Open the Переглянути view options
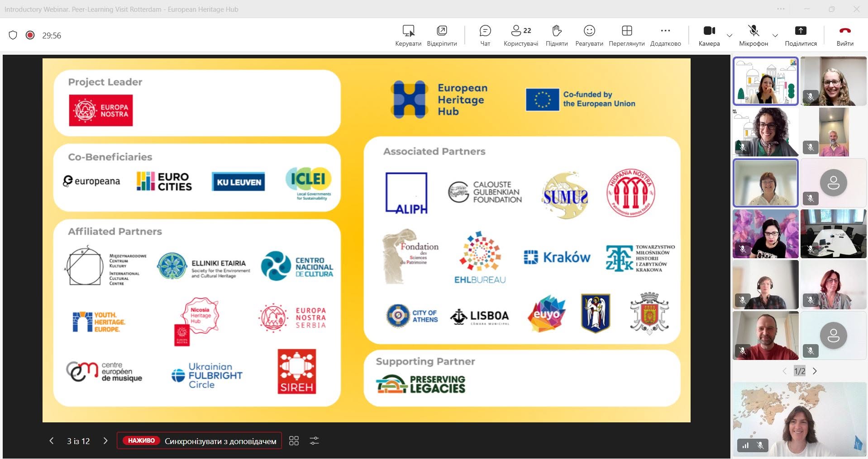Image resolution: width=868 pixels, height=459 pixels. click(x=627, y=36)
